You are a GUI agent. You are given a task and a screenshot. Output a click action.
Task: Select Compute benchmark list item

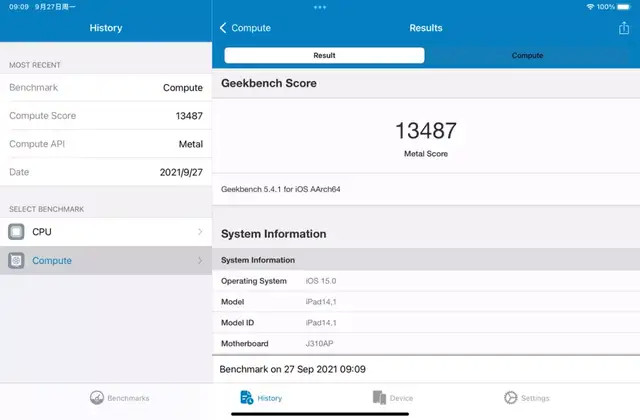point(106,260)
